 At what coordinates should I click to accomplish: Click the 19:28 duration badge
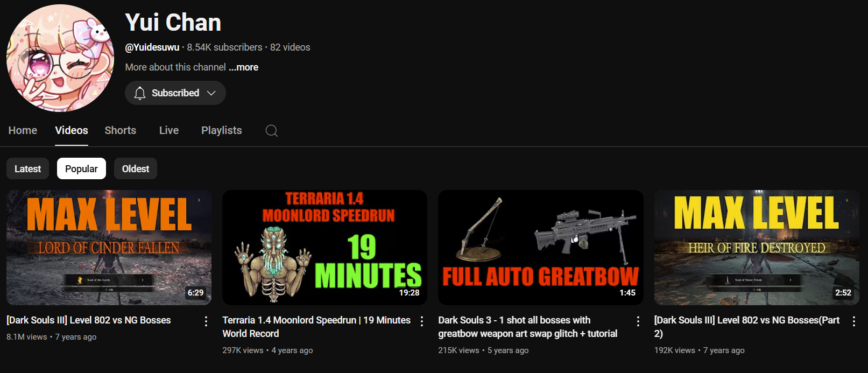(x=409, y=293)
